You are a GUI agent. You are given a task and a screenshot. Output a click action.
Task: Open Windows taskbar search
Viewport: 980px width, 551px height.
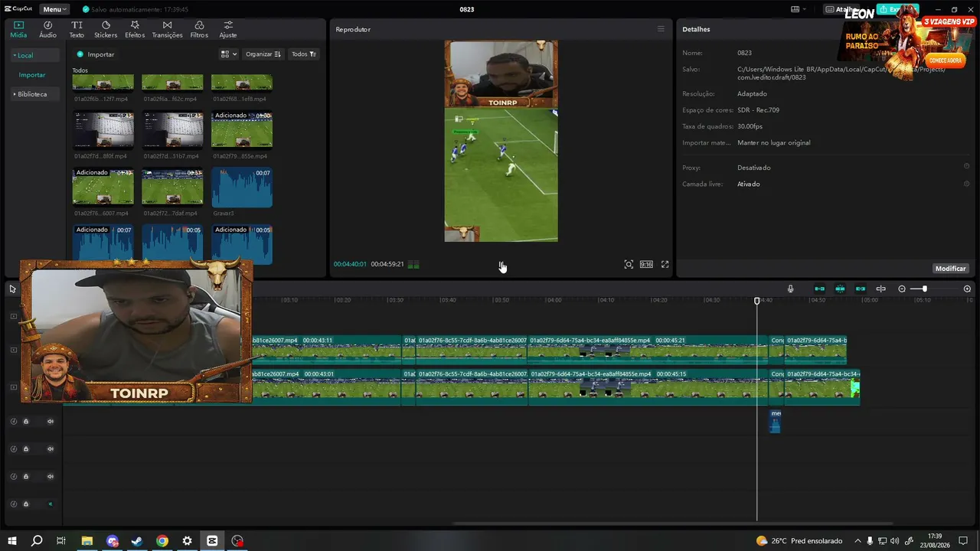[37, 541]
